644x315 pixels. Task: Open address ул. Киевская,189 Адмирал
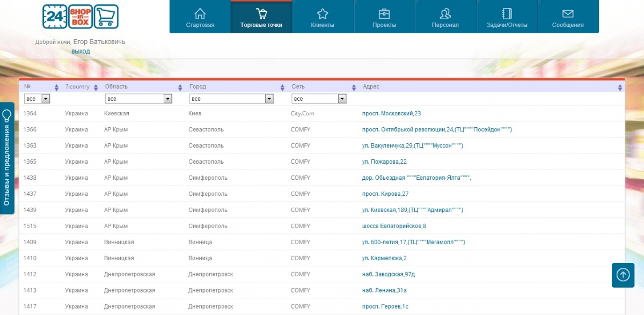click(x=413, y=210)
